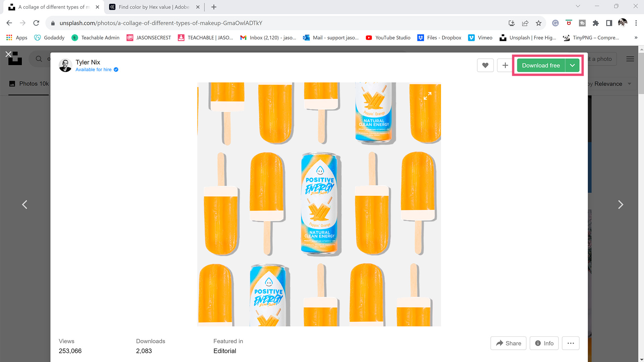Click browser back button
Image resolution: width=644 pixels, height=362 pixels.
click(9, 23)
